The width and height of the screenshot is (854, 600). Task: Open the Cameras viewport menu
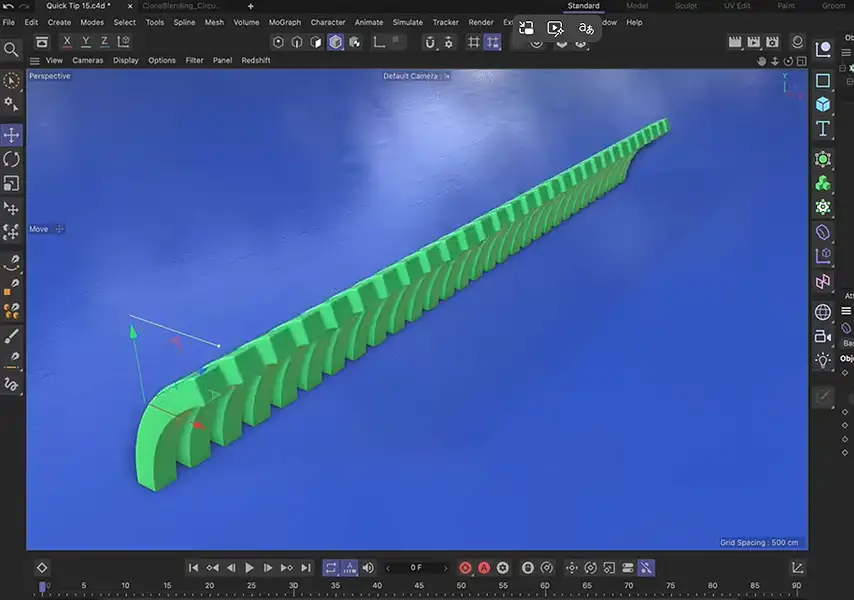pos(87,60)
